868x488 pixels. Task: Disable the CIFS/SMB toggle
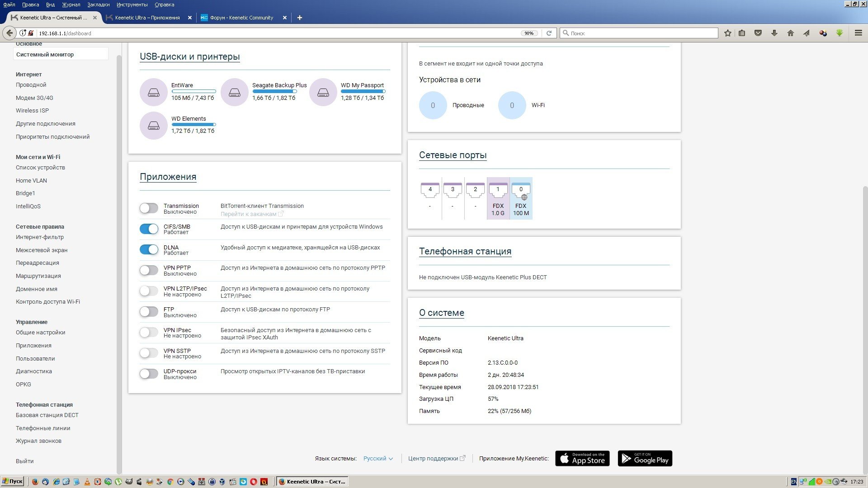click(x=149, y=229)
